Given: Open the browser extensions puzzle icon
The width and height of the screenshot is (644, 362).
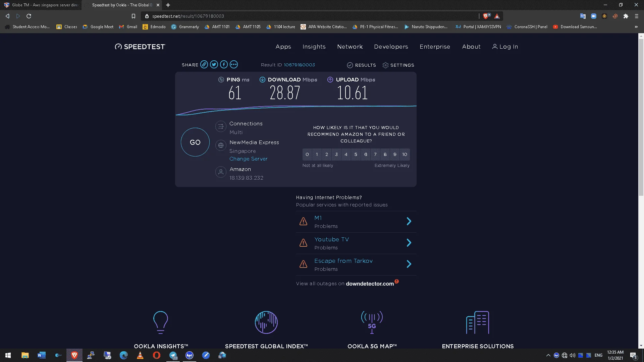Looking at the screenshot, I should click(x=626, y=16).
